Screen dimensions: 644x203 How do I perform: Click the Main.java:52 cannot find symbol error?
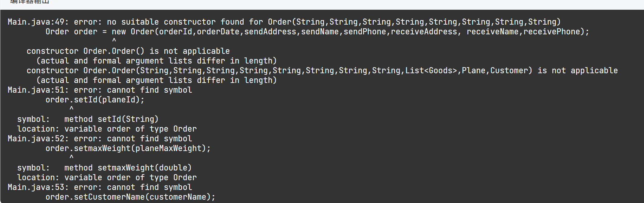coord(100,139)
